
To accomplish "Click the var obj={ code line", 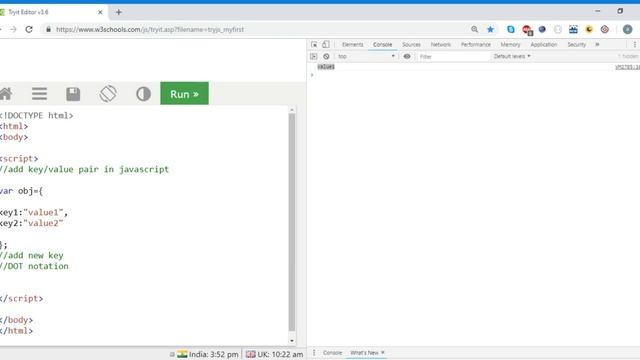I will tap(21, 191).
